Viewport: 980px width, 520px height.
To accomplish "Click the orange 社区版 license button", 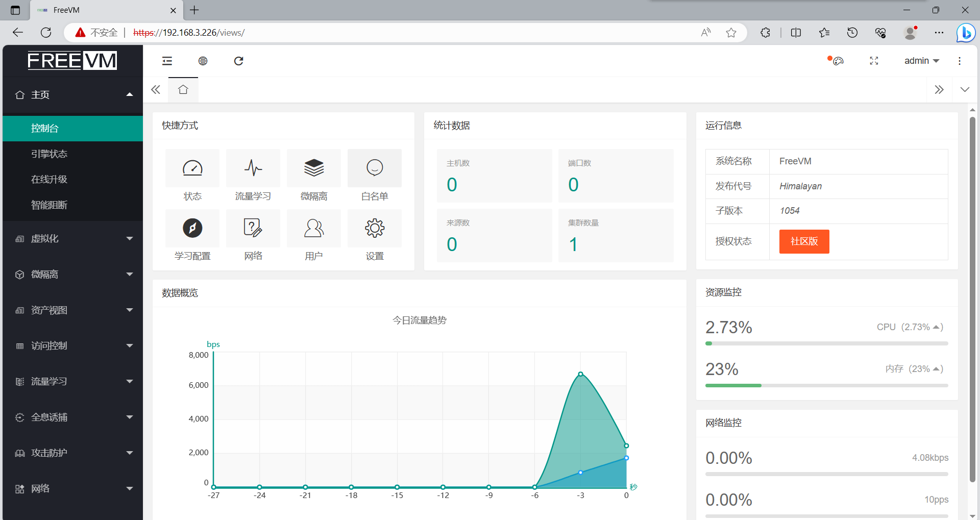I will click(x=804, y=241).
